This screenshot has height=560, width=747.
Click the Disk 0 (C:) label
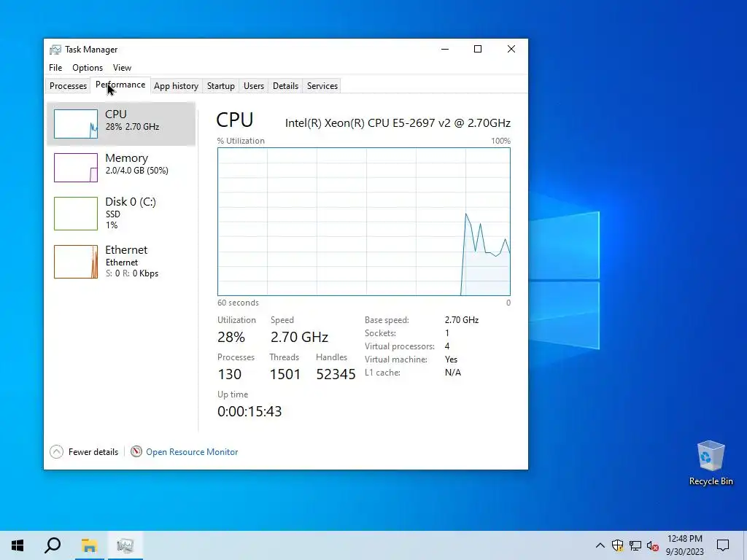tap(131, 202)
